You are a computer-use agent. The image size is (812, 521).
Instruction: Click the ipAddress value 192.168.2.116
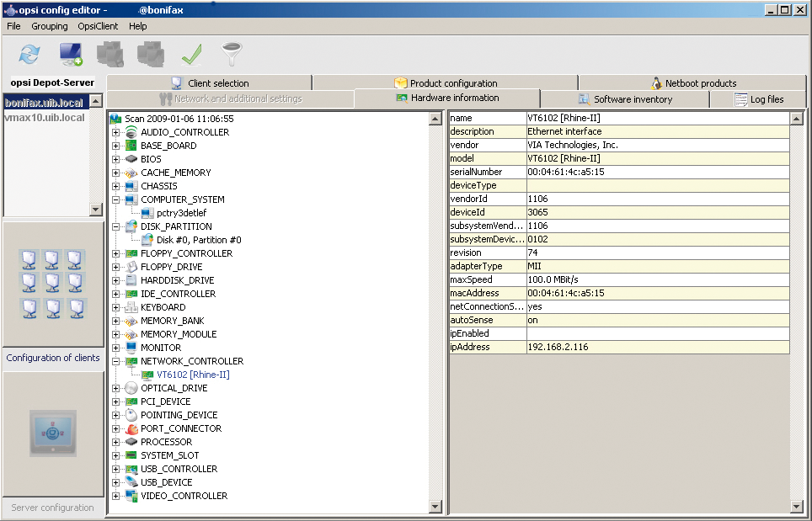click(558, 347)
